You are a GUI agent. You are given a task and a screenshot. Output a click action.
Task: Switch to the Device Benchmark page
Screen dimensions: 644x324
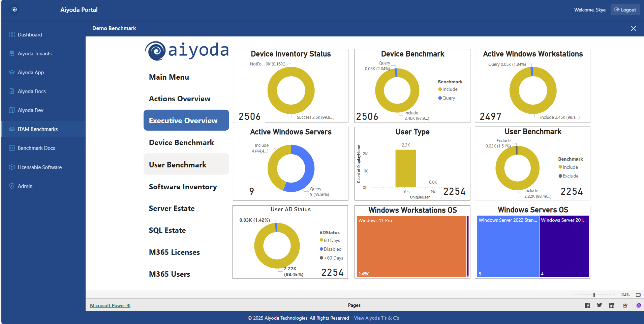click(x=181, y=142)
